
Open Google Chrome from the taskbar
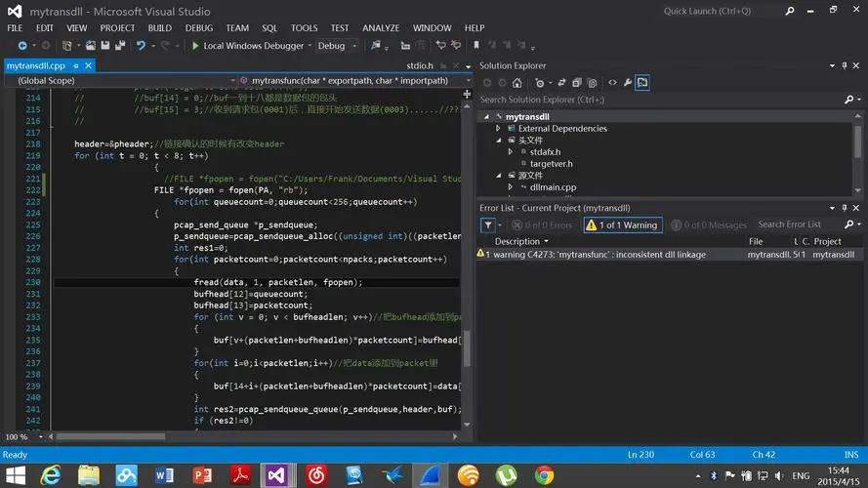(544, 475)
